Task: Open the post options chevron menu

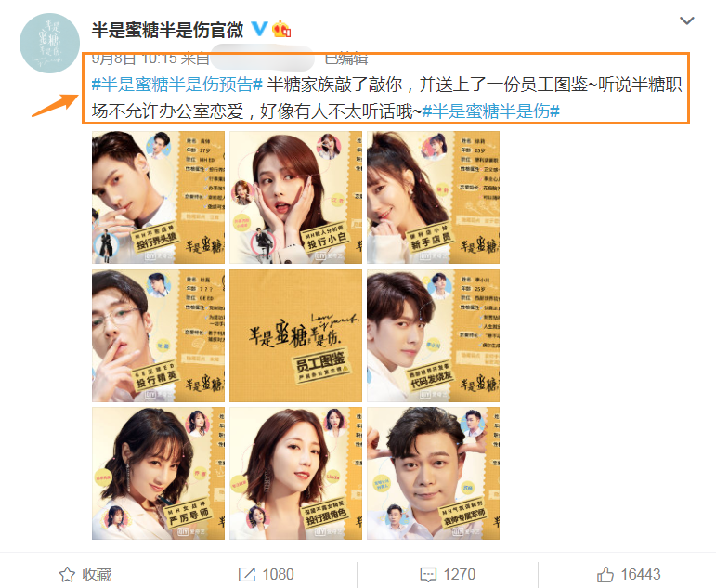Action: (687, 20)
